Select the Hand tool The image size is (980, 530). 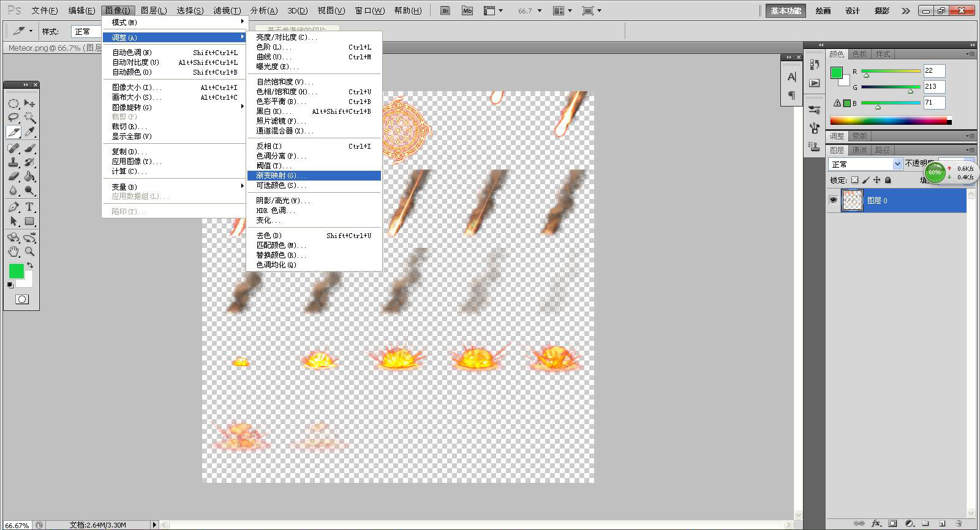tap(13, 252)
